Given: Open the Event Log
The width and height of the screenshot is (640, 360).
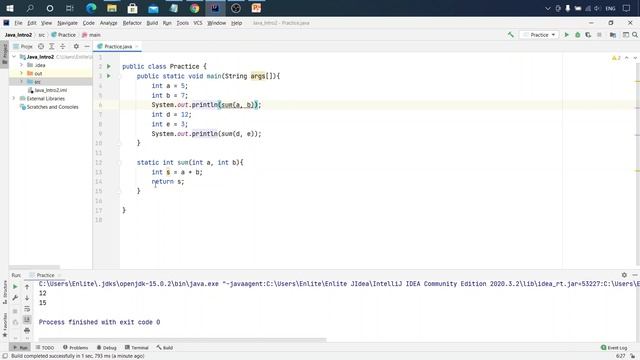Looking at the screenshot, I should click(614, 348).
